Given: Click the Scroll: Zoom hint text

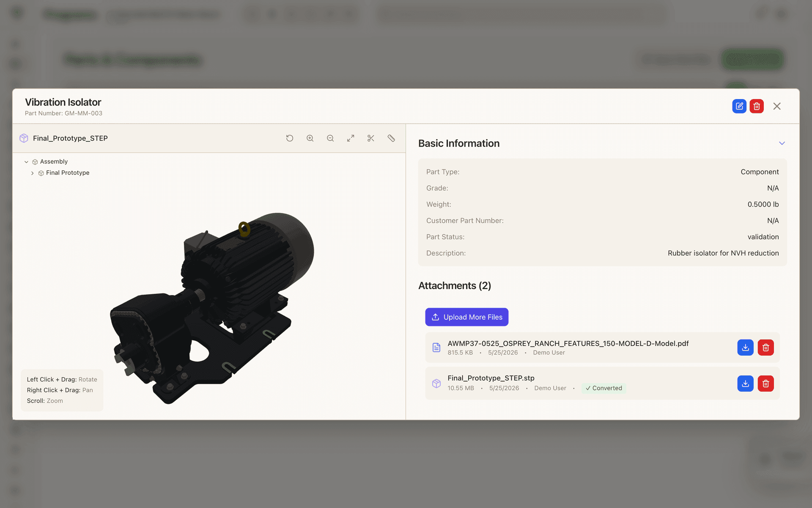Looking at the screenshot, I should click(x=45, y=401).
